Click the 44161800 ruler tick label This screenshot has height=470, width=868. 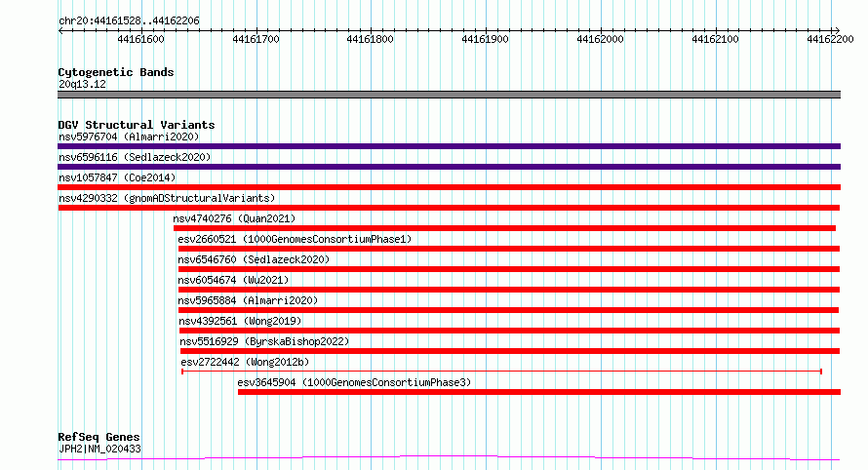point(370,39)
